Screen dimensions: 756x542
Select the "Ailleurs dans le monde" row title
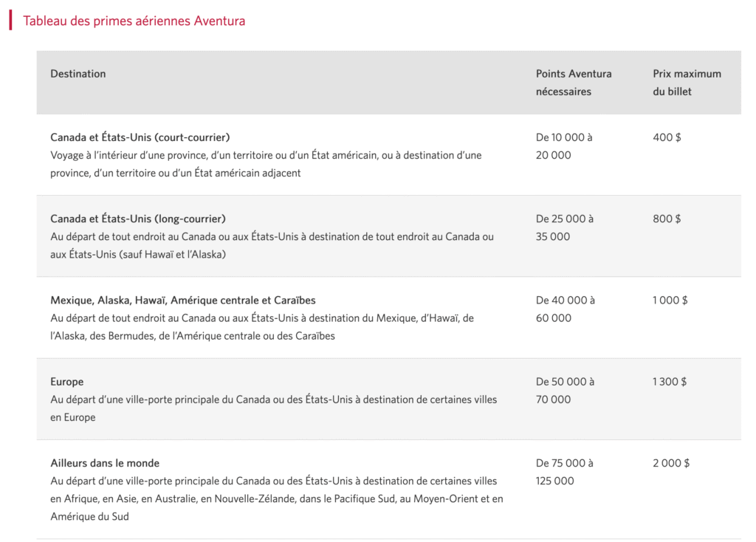[x=105, y=463]
